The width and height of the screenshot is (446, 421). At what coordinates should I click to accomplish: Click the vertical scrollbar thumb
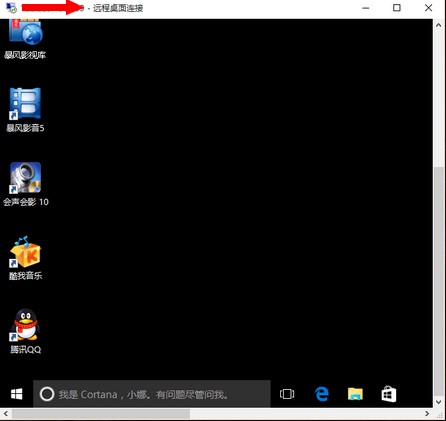[439, 281]
